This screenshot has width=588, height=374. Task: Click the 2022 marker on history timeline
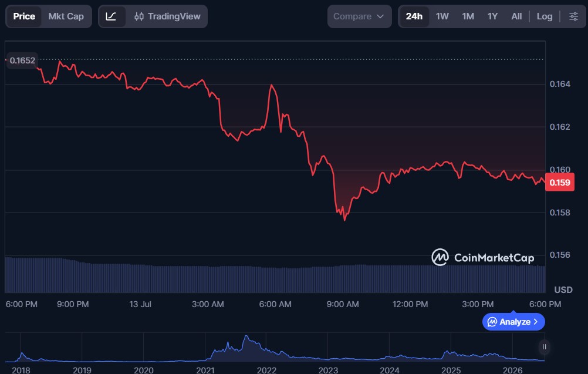[x=266, y=370]
